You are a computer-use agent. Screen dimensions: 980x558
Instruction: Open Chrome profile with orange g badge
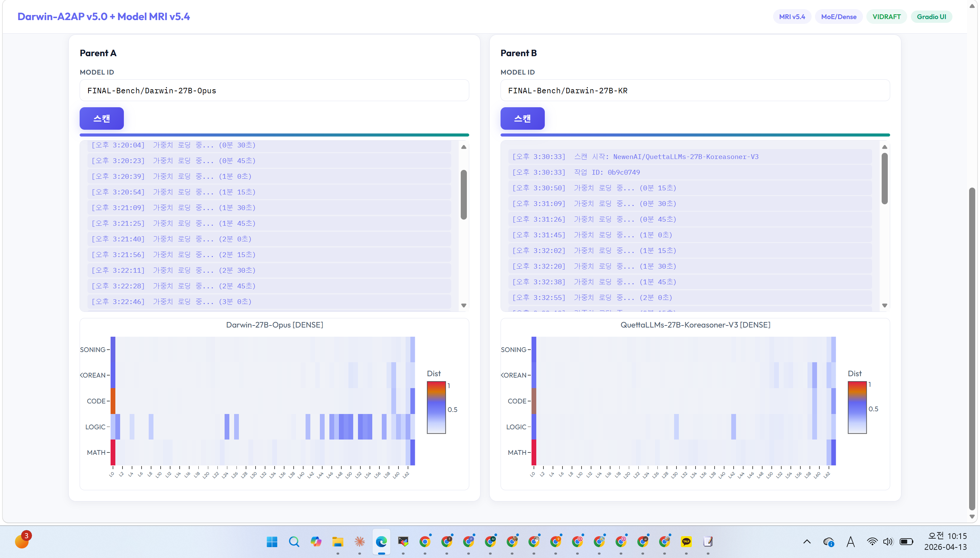pyautogui.click(x=556, y=542)
